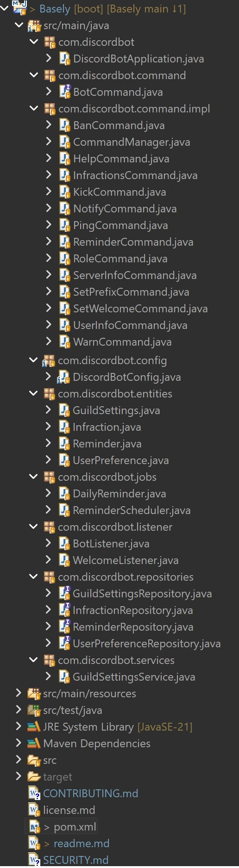Screen dimensions: 239x868
Task: Click the com.discordbot.config package icon
Action: click(49, 361)
